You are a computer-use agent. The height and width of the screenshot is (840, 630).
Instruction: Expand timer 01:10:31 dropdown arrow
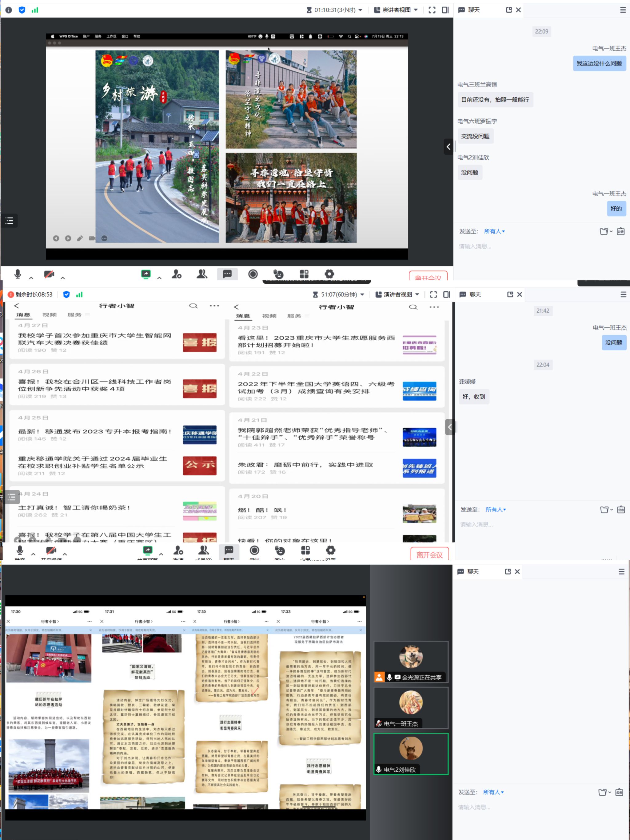tap(361, 10)
